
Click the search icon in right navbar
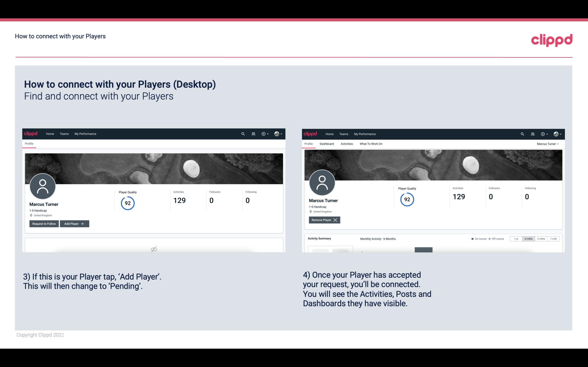522,134
